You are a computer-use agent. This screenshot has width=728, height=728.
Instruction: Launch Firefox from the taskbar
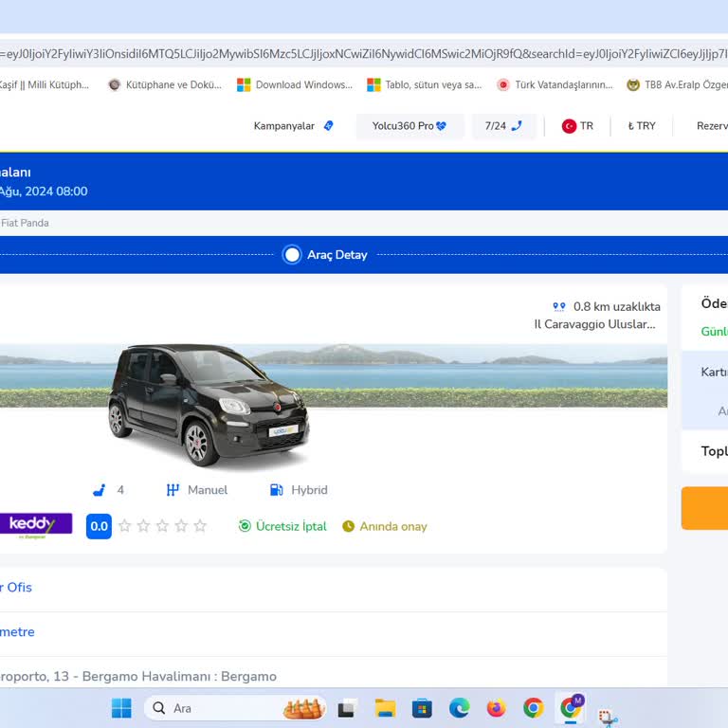497,708
